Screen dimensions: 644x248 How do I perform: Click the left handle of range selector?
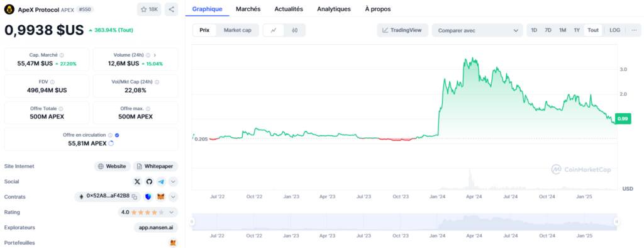[192, 222]
